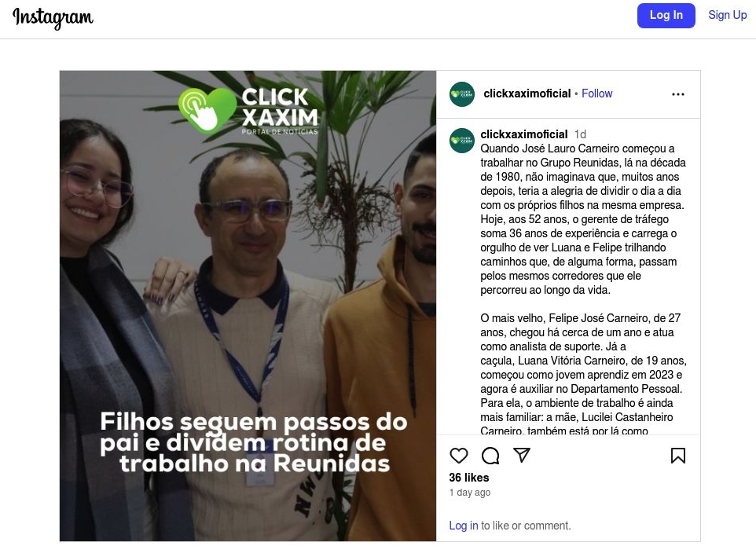
Task: Open comments with the speech bubble icon
Action: (x=490, y=456)
